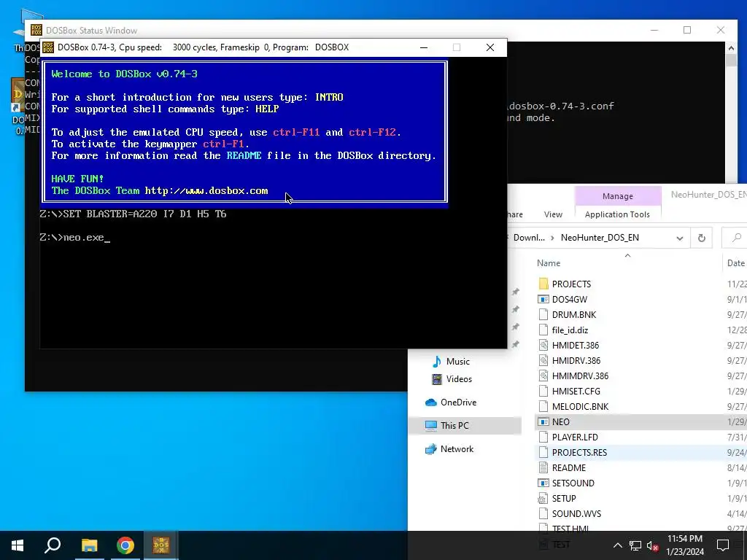This screenshot has height=560, width=747.
Task: Select the HMIMDRV.386 file icon
Action: tap(543, 376)
